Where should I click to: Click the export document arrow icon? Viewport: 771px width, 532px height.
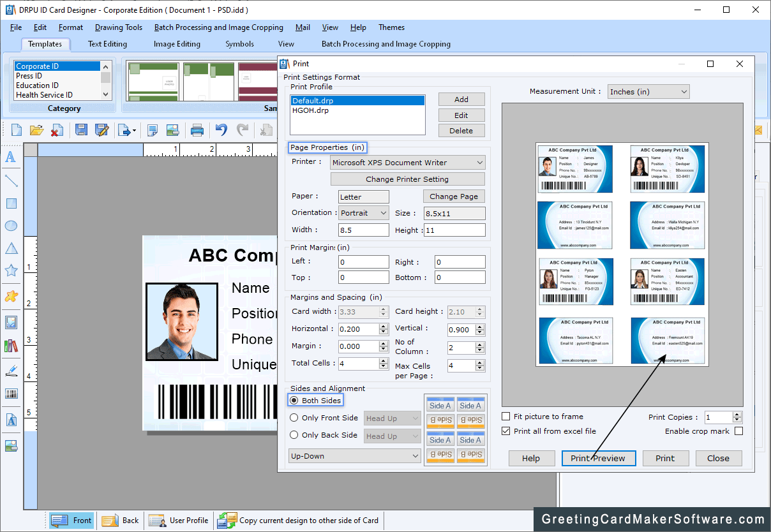(124, 130)
